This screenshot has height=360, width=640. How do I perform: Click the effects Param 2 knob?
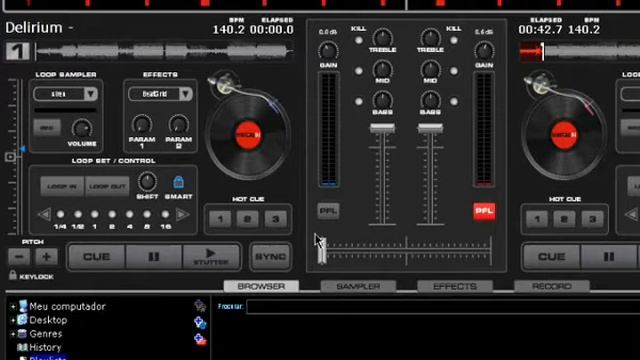coord(178,124)
